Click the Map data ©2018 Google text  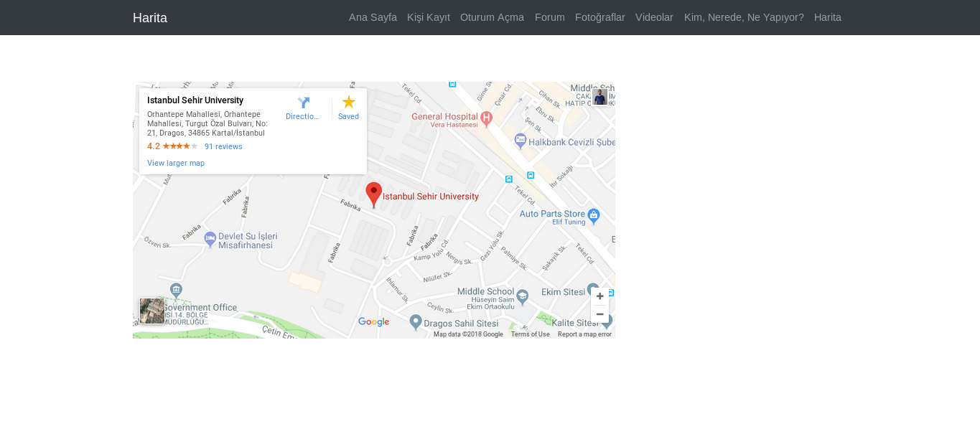(468, 334)
